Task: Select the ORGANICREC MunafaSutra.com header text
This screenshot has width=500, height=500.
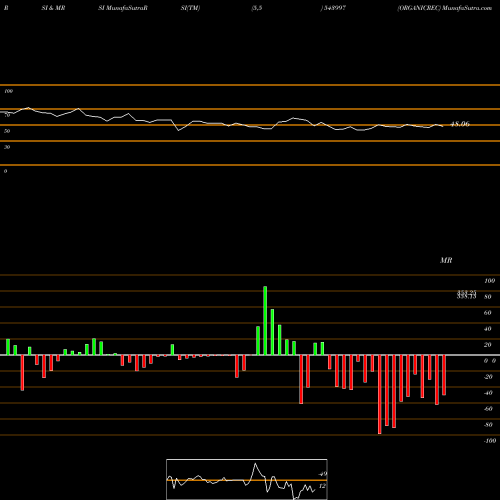Action: (x=445, y=8)
